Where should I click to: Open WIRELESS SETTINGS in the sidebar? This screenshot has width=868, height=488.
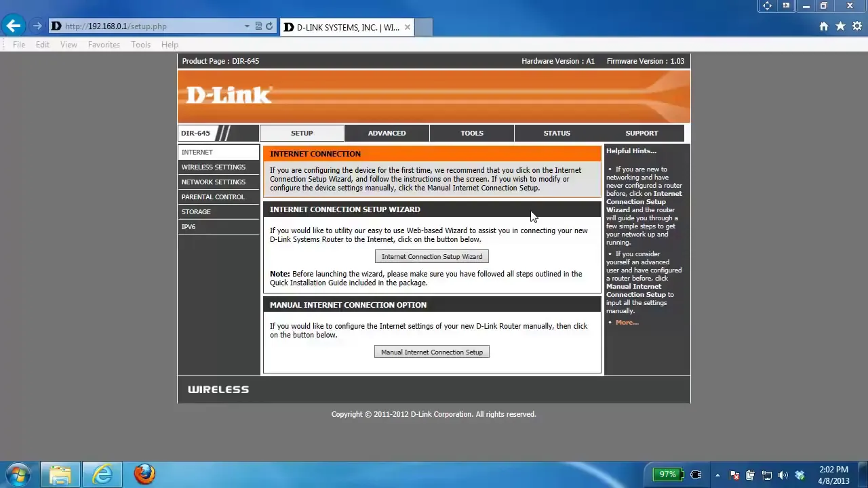[x=218, y=167]
